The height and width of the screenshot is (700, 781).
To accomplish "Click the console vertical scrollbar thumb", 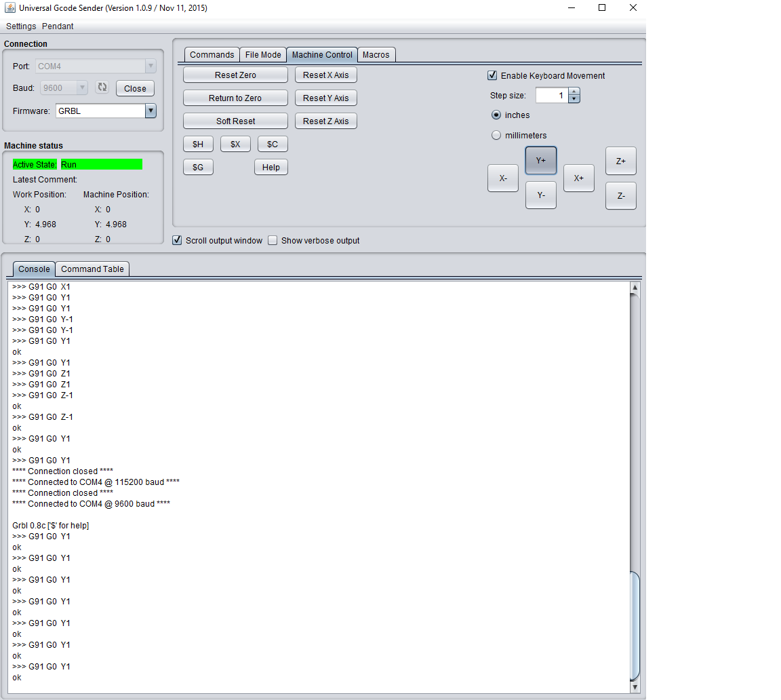I will [635, 624].
